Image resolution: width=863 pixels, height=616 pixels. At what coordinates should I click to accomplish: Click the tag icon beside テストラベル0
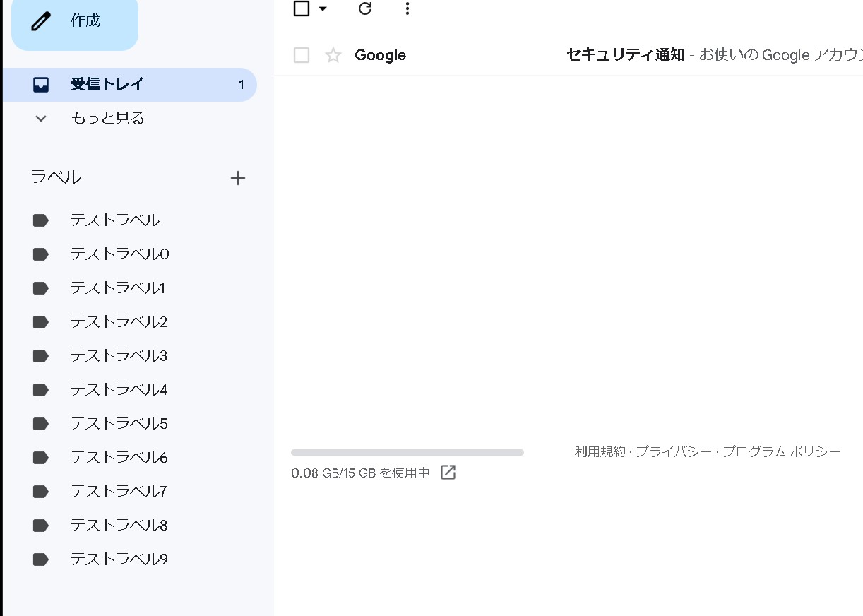point(41,254)
